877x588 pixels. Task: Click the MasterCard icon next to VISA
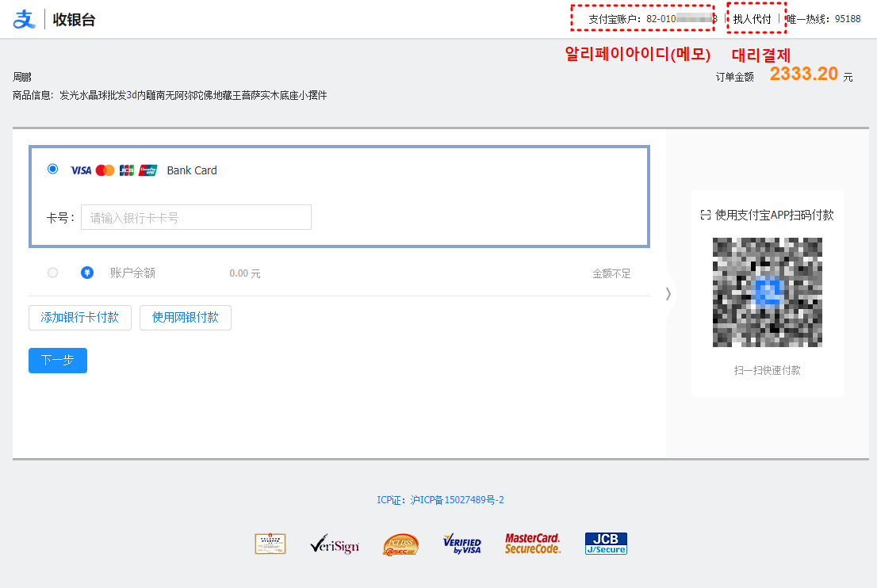pos(104,169)
